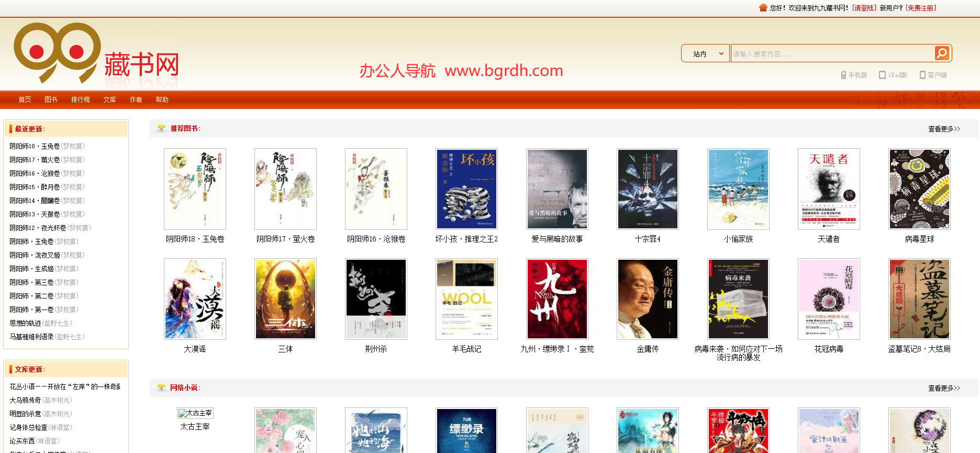Open 马基雅维利语录 in 最近更新 list
This screenshot has height=453, width=980.
31,337
